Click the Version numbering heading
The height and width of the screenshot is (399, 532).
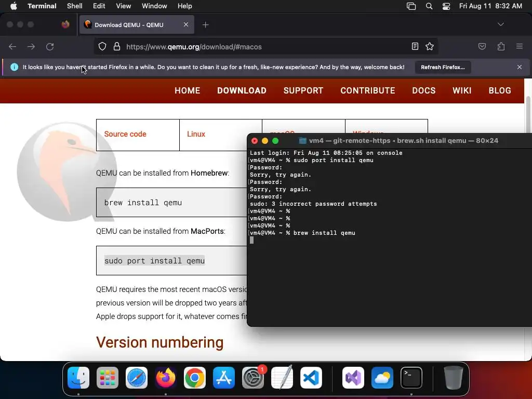160,342
